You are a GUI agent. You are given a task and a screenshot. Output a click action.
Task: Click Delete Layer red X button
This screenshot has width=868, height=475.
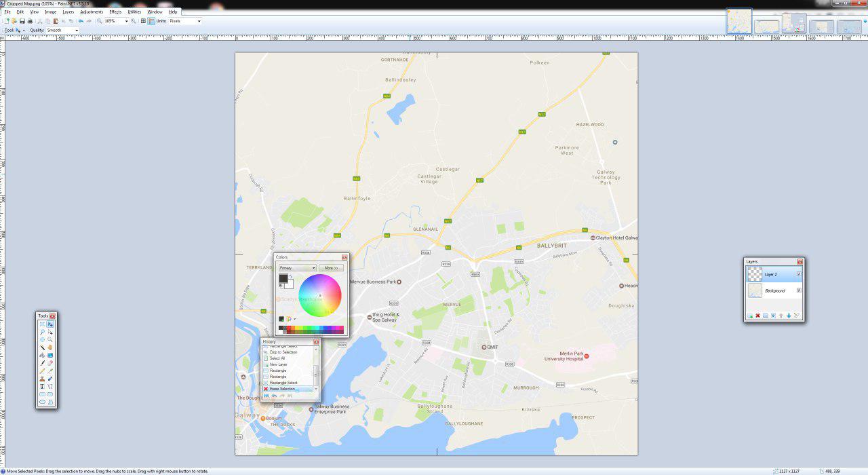coord(758,316)
